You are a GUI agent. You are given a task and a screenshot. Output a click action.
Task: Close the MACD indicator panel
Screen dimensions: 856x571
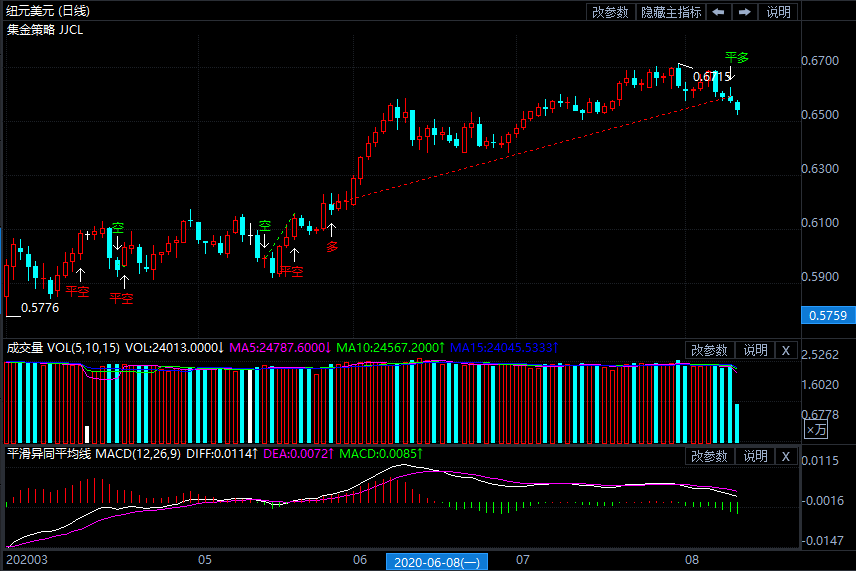tap(785, 456)
